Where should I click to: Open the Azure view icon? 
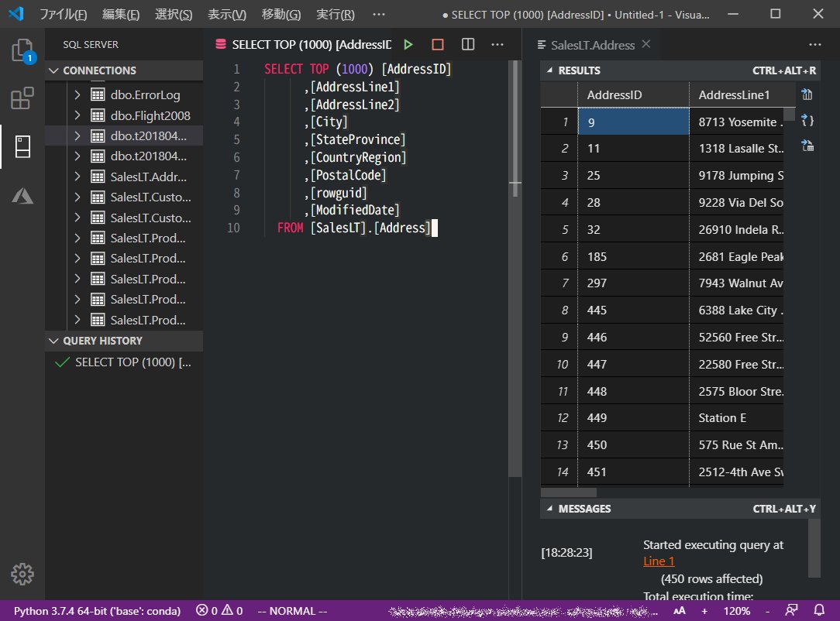pos(22,195)
